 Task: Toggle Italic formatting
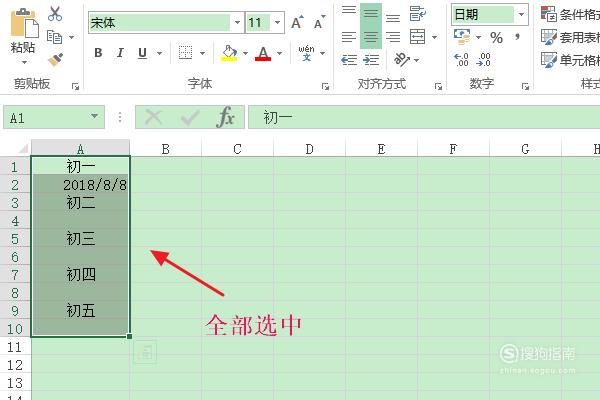click(120, 53)
